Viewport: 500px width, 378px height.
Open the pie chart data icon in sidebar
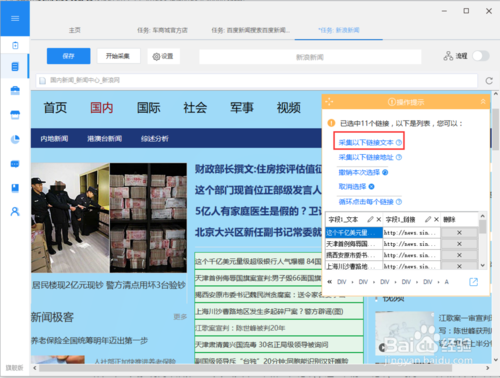click(15, 139)
